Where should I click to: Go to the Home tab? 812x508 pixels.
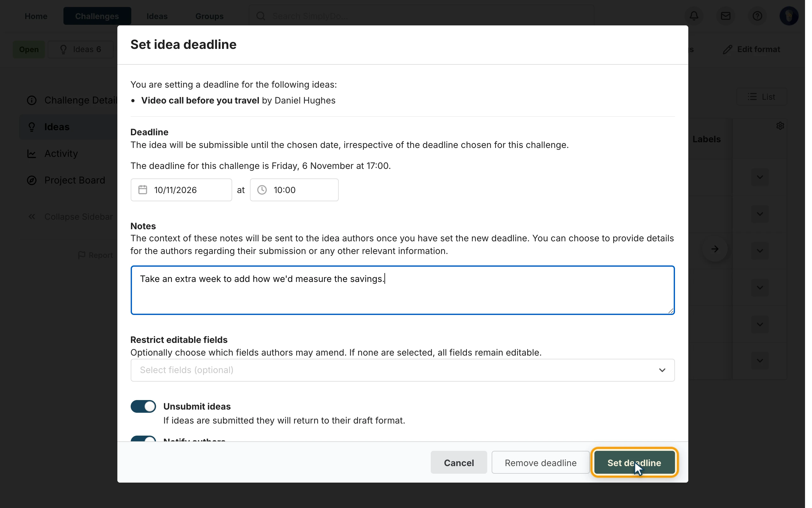click(x=36, y=16)
